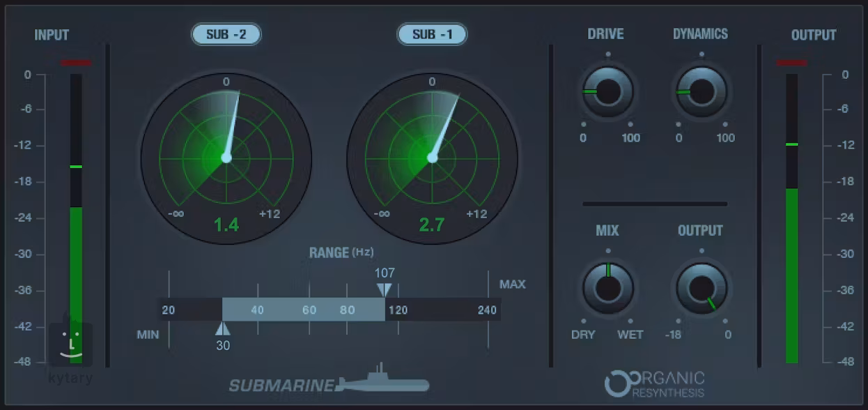
Task: Click the range maximum handle at 107
Action: (x=385, y=289)
